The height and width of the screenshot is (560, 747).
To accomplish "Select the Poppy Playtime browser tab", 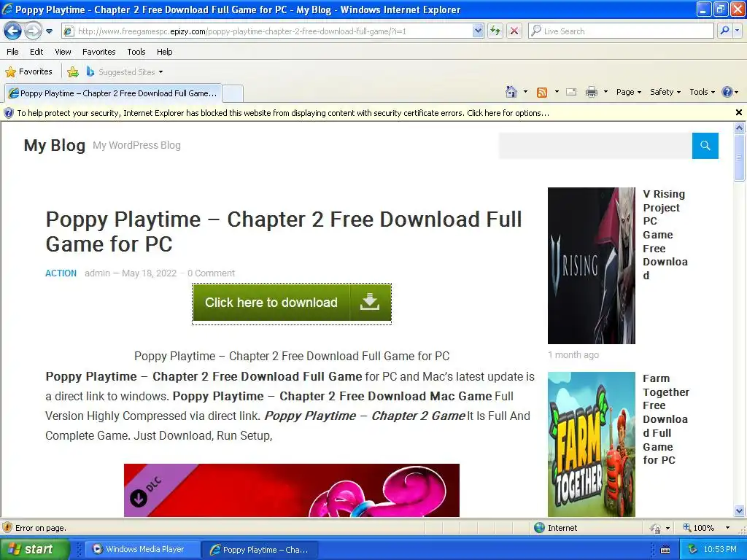I will pos(113,93).
